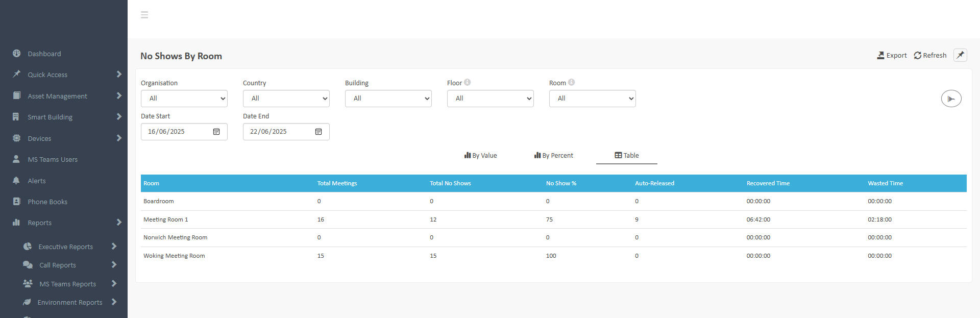Click the Dashboard icon in sidebar
980x318 pixels.
17,54
